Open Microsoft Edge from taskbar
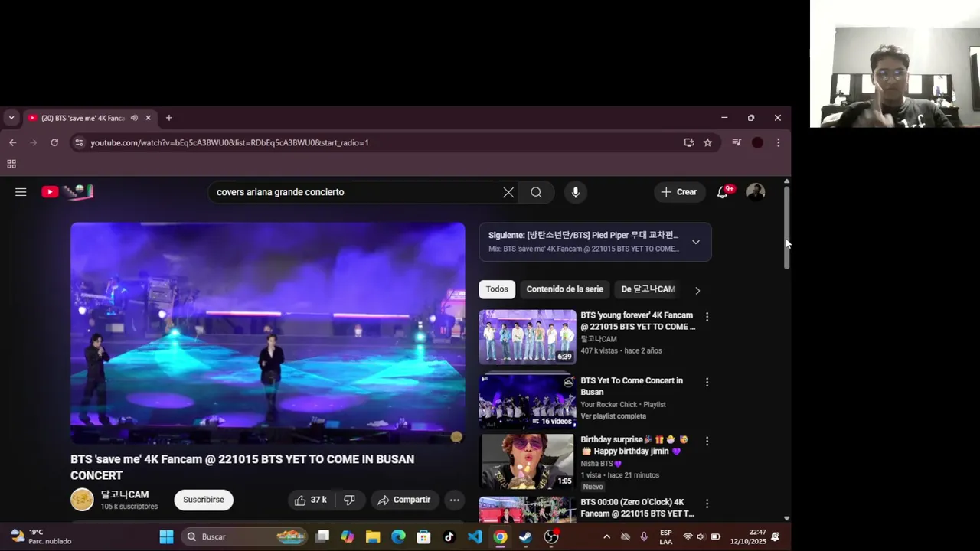 pos(398,536)
